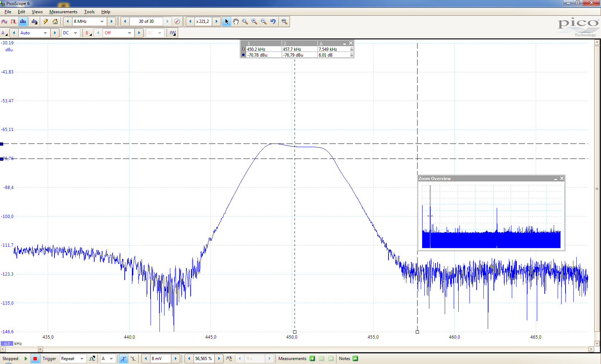Viewport: 601px width, 364px height.
Task: Click the Notes toggle icon
Action: (356, 359)
